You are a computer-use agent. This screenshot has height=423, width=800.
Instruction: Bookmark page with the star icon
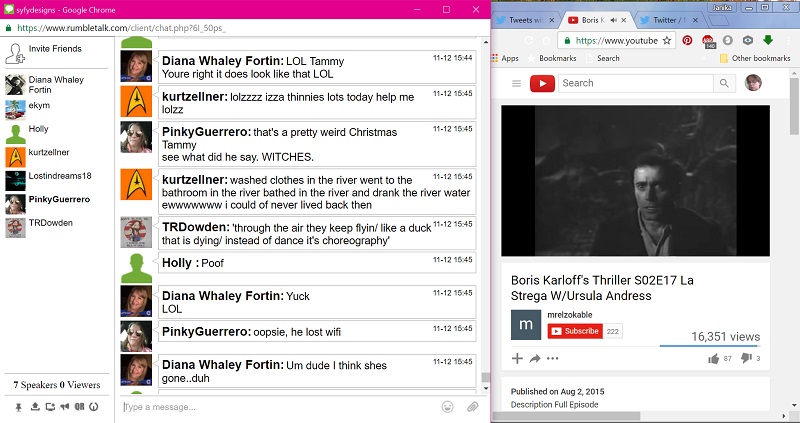click(666, 40)
